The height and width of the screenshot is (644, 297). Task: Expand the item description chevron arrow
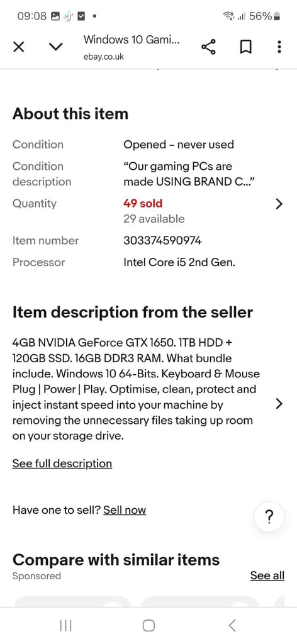(x=279, y=404)
